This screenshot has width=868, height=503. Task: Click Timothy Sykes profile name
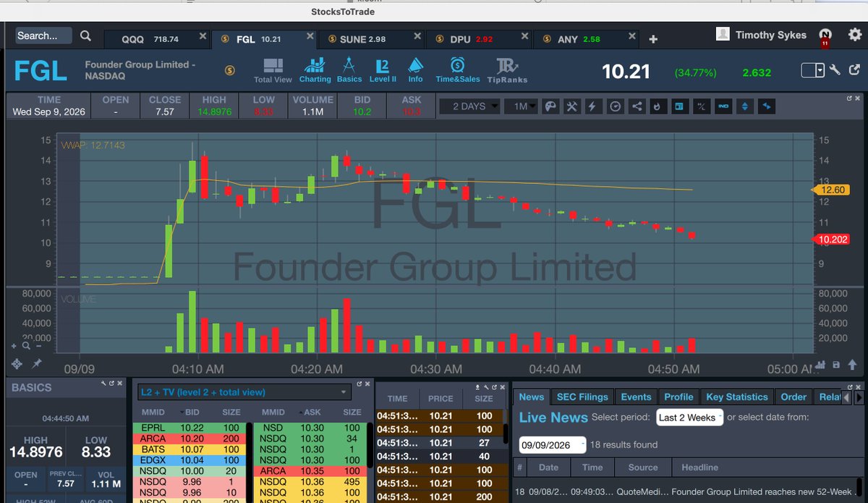(770, 35)
